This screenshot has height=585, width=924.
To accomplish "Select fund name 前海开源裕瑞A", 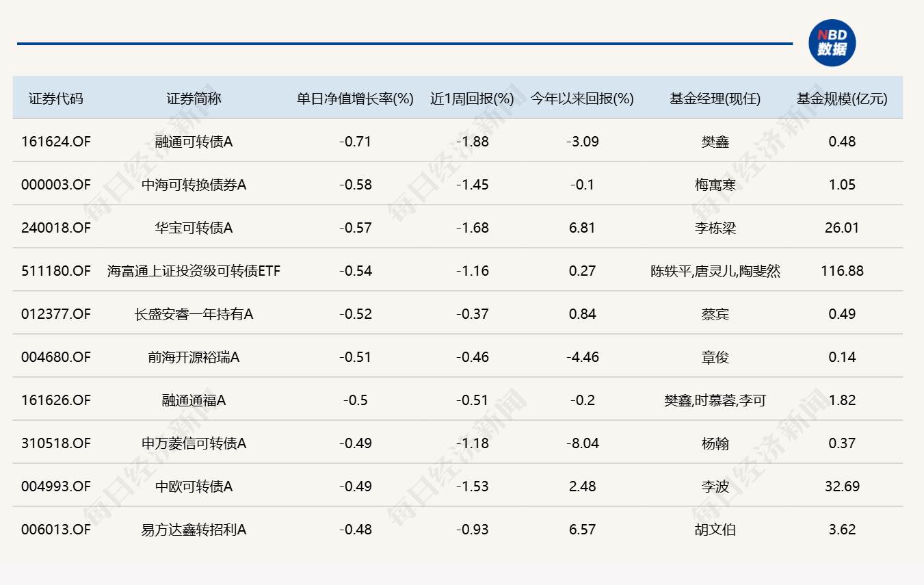I will [194, 357].
